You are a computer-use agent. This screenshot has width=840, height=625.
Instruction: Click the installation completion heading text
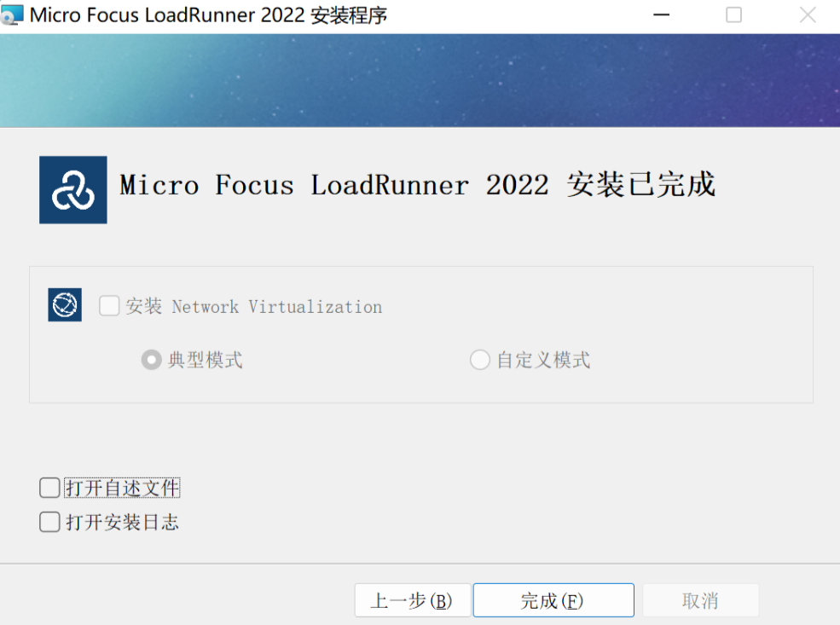(x=418, y=186)
